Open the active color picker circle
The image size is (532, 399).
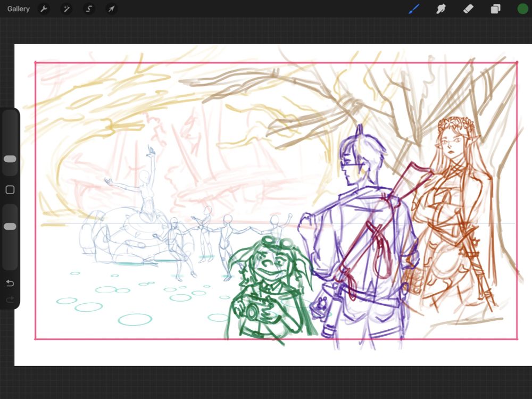tap(520, 9)
